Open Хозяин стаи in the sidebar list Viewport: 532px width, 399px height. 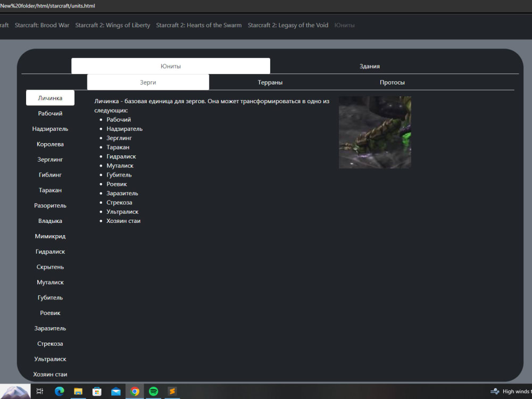point(50,374)
